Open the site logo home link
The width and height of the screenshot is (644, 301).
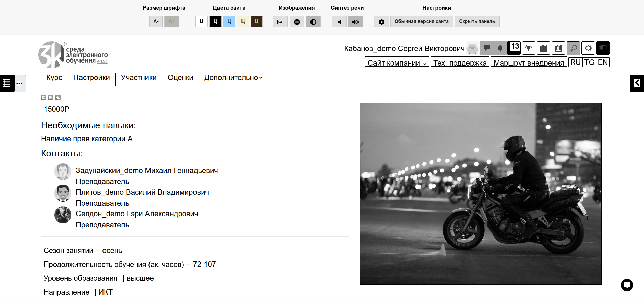coord(73,55)
